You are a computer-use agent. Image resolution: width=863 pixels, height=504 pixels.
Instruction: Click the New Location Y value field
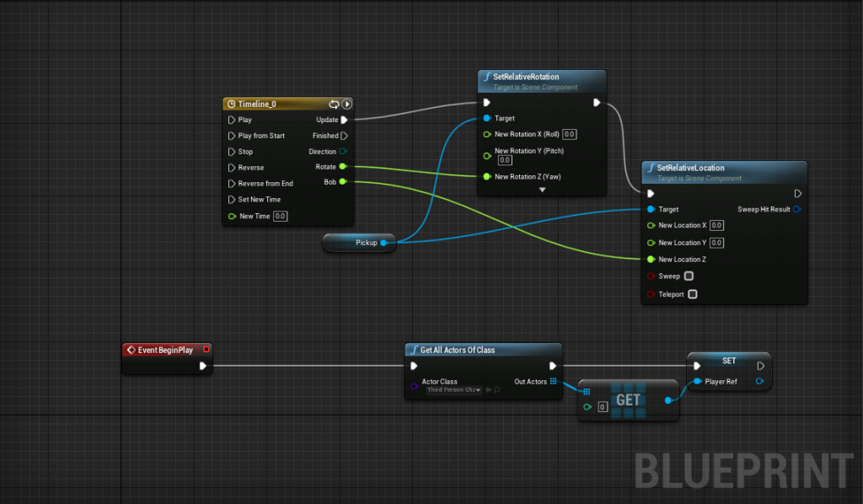pyautogui.click(x=716, y=243)
